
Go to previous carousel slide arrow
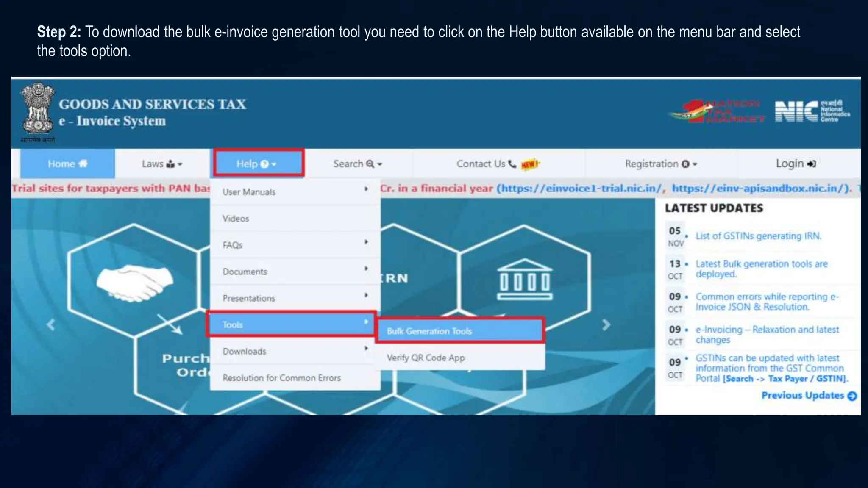tap(51, 325)
